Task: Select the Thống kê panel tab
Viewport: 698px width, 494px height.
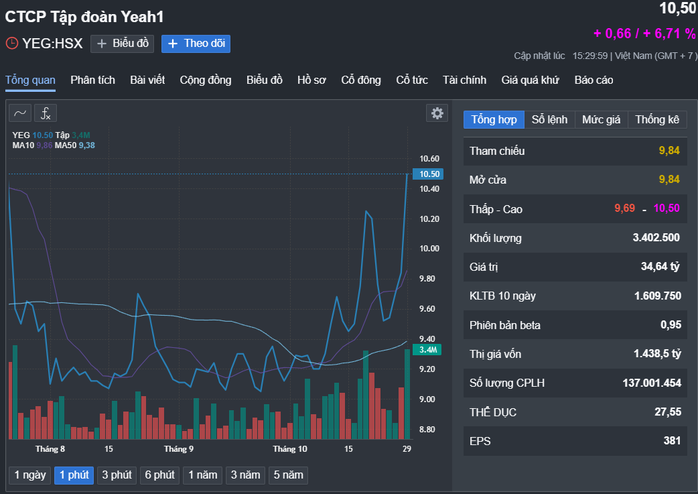Action: pyautogui.click(x=657, y=120)
